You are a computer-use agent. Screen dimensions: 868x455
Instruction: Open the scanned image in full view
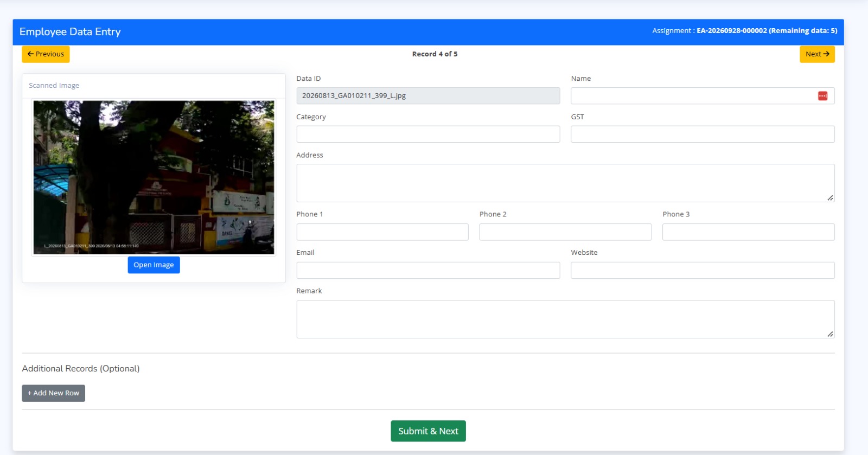154,265
